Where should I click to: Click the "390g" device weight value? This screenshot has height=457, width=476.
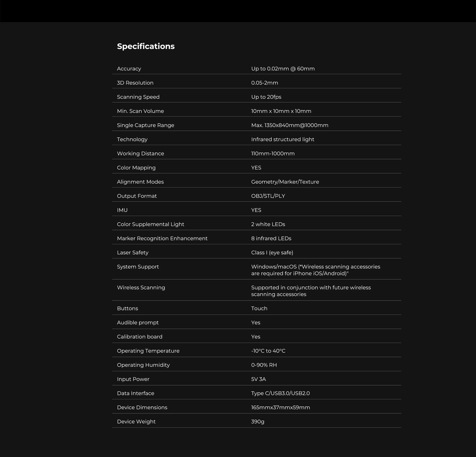pos(257,421)
